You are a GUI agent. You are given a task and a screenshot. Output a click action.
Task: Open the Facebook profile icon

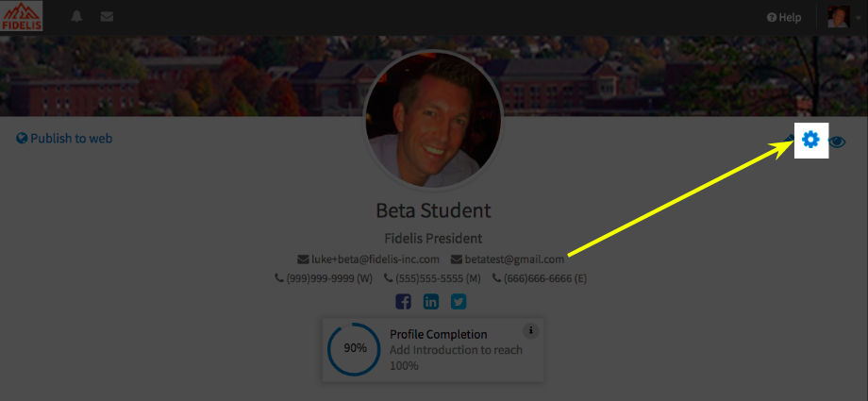coord(404,302)
